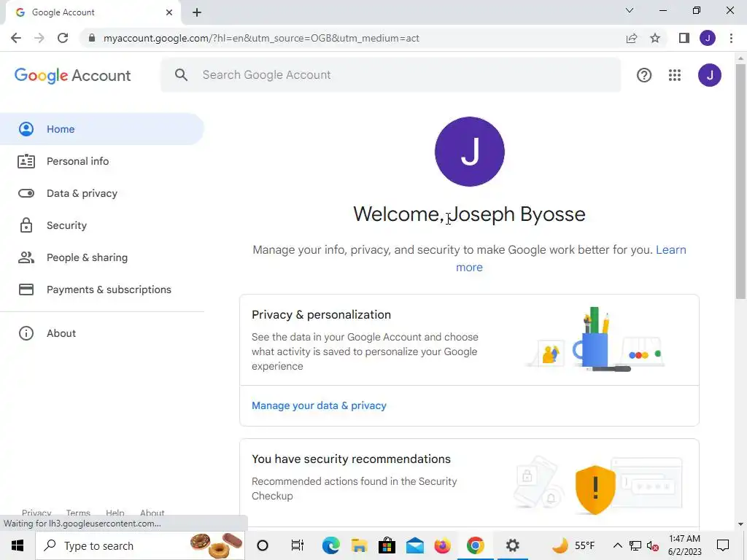Click the page vertical scrollbar
This screenshot has height=560, width=747.
click(740, 181)
